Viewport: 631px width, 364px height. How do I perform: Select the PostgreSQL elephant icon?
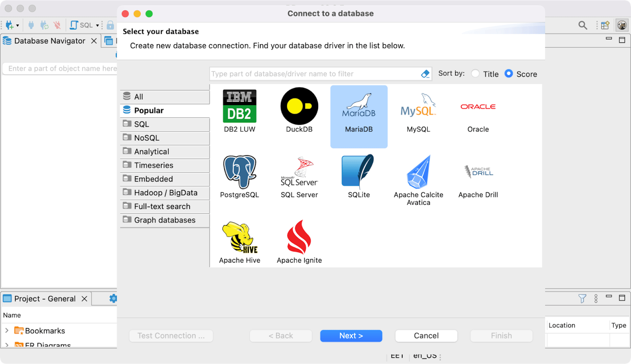240,172
